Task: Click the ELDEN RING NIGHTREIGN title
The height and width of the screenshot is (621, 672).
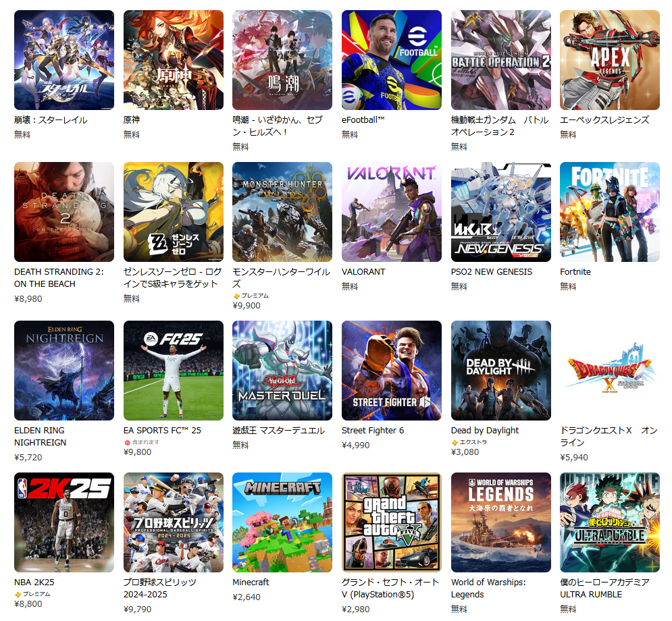Action: [x=40, y=437]
